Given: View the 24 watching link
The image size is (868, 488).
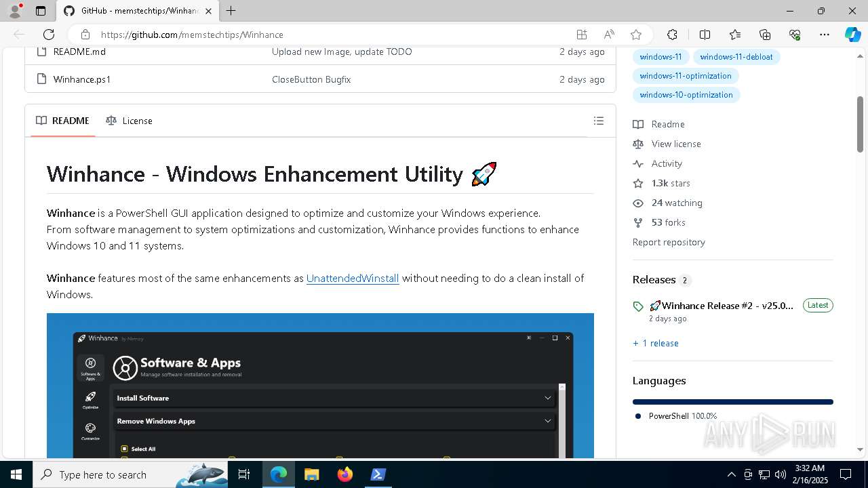Looking at the screenshot, I should (668, 203).
